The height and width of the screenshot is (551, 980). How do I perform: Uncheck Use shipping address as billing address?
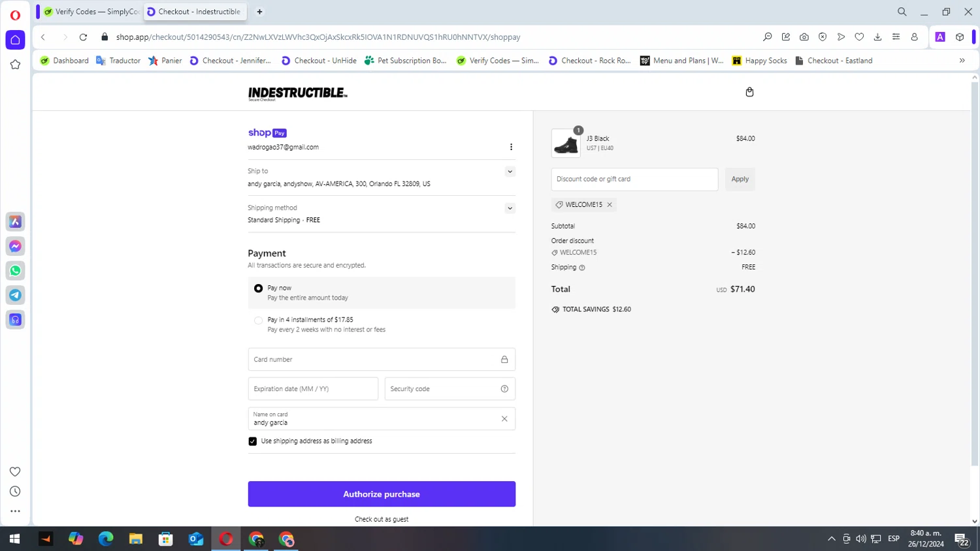[253, 441]
